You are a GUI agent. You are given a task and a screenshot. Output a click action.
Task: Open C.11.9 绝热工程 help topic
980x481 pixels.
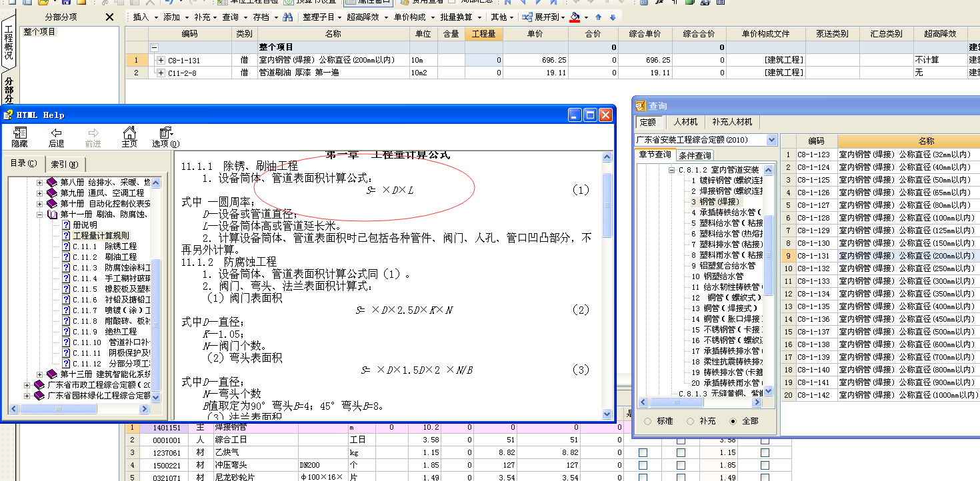click(x=105, y=332)
